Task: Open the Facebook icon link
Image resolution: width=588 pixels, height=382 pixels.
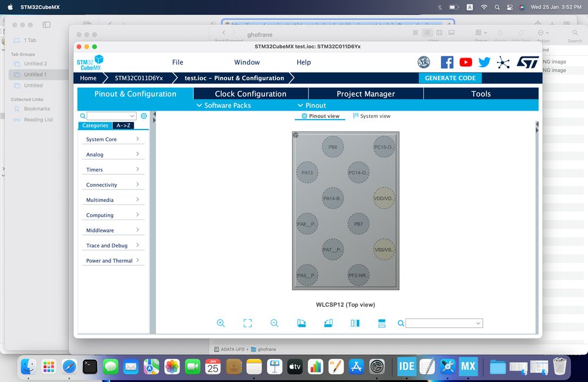Action: pyautogui.click(x=447, y=62)
